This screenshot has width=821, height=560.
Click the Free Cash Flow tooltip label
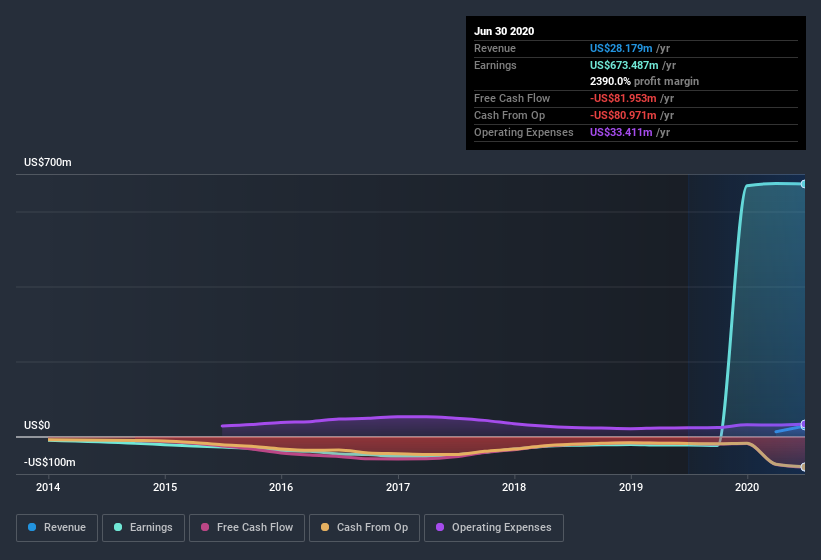(512, 98)
